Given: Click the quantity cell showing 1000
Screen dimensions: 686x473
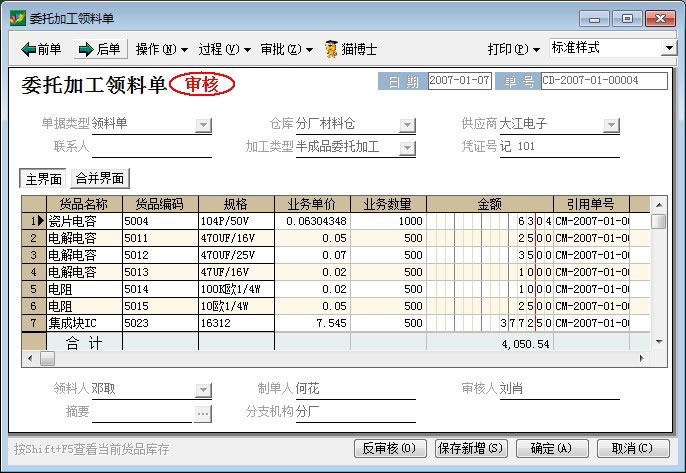Looking at the screenshot, I should [388, 221].
